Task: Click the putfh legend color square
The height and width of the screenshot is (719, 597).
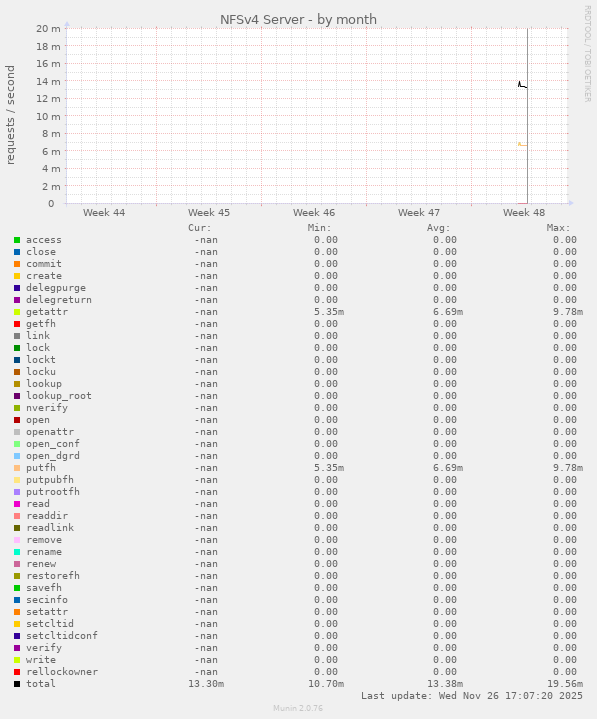Action: coord(17,468)
